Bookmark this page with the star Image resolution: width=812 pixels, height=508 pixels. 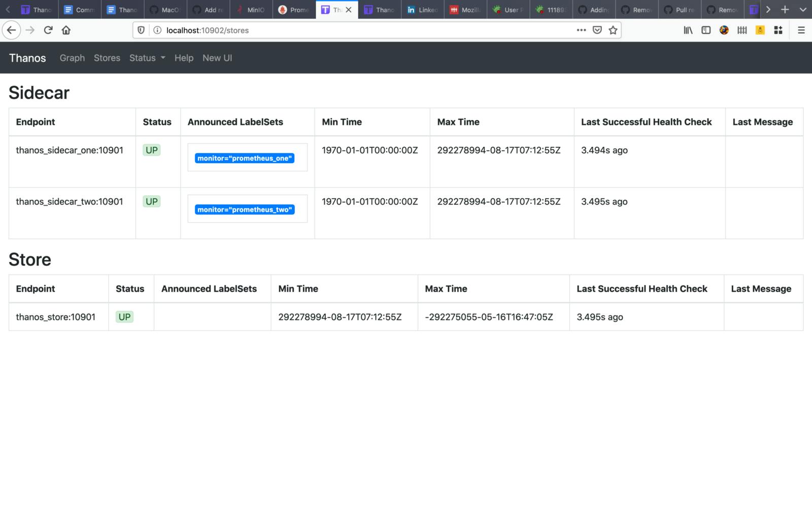[613, 30]
